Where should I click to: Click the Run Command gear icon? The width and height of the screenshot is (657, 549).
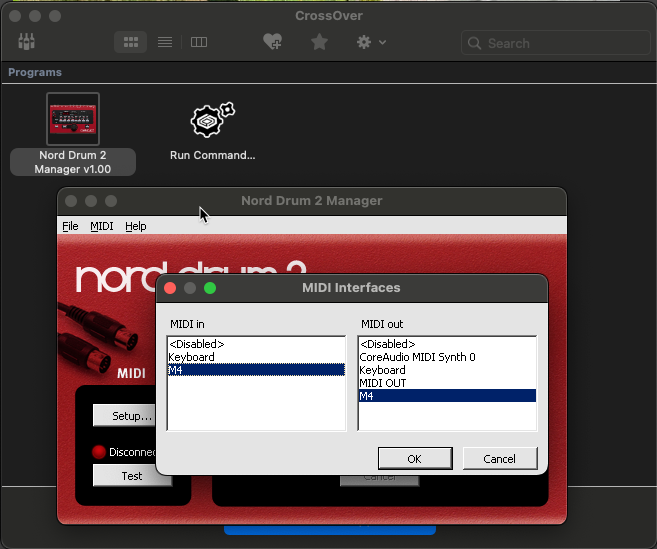point(212,120)
